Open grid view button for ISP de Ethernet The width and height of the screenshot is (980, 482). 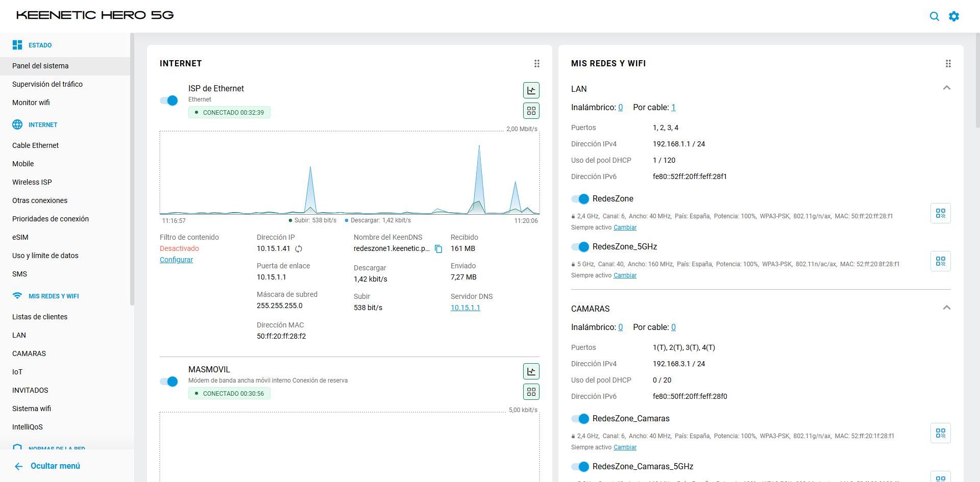pyautogui.click(x=531, y=111)
